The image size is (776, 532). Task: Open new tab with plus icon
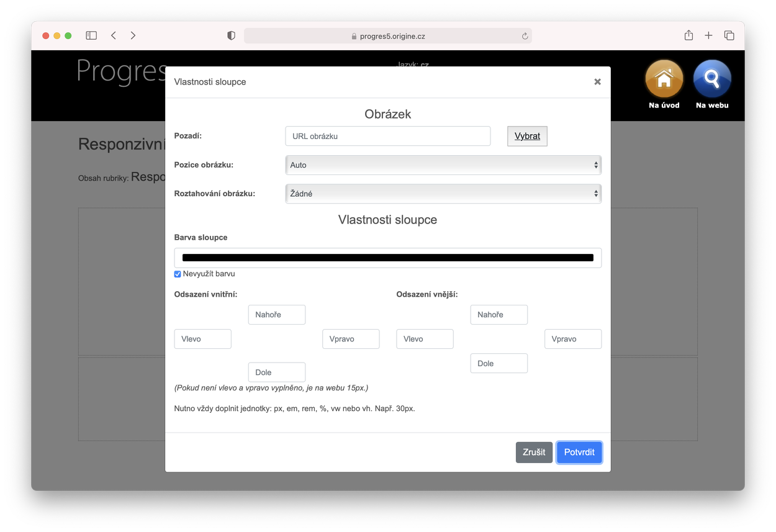(708, 35)
